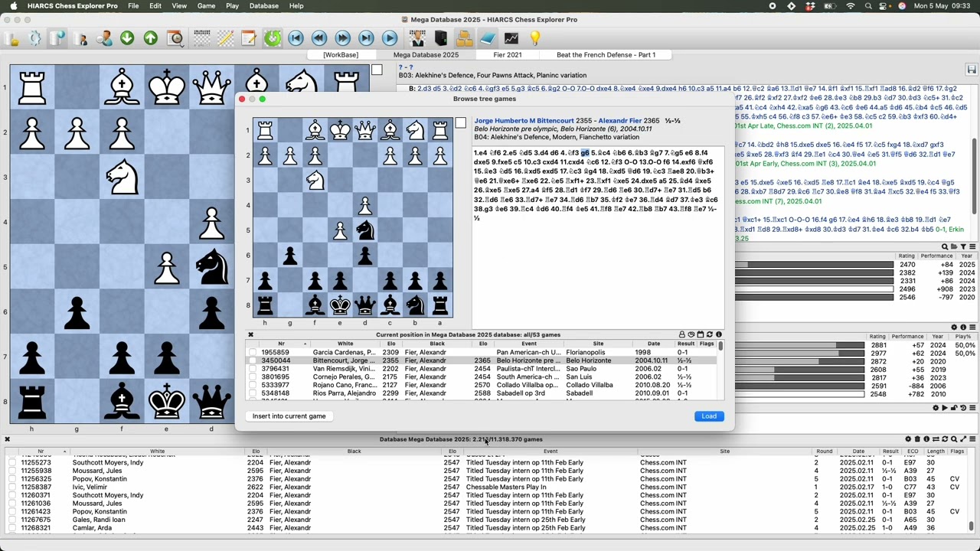Switch to the Fier 2021 tab

pyautogui.click(x=508, y=55)
